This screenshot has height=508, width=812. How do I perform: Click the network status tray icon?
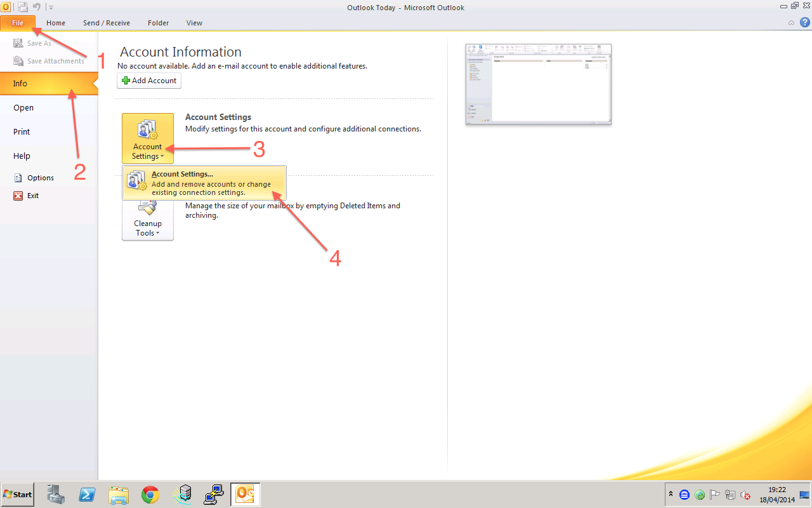pos(730,495)
